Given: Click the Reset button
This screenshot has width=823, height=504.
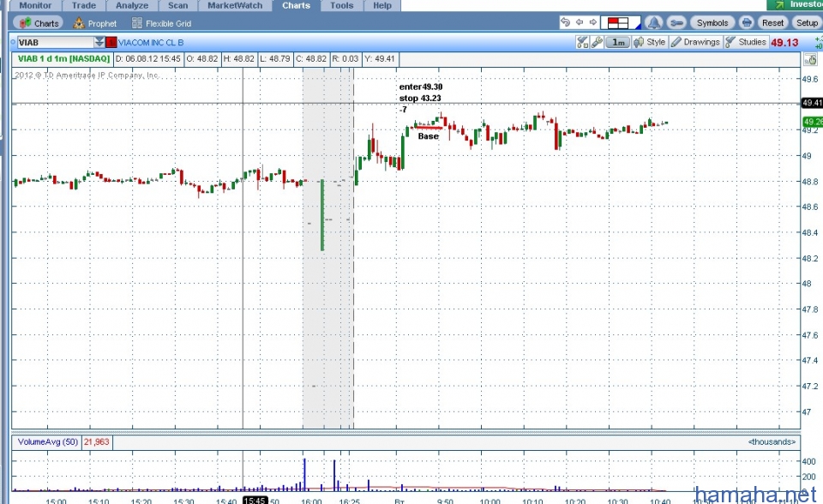Looking at the screenshot, I should click(772, 22).
